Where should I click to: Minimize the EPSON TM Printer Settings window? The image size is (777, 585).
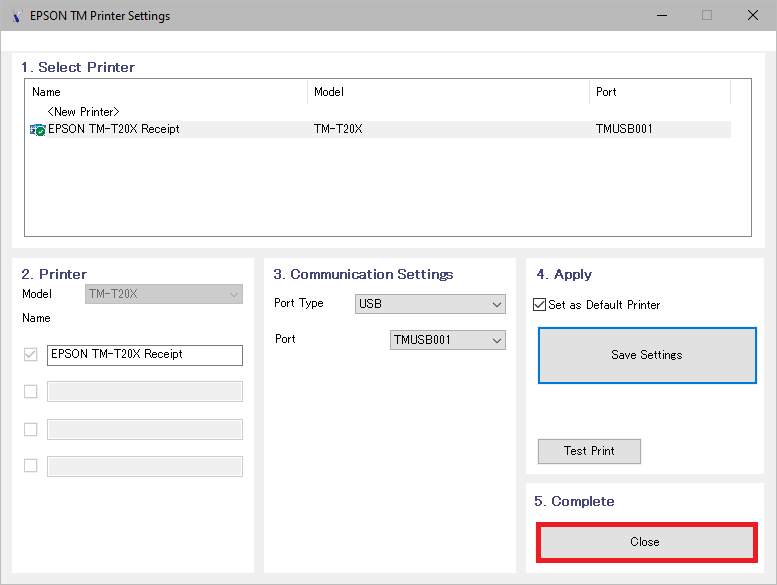662,15
